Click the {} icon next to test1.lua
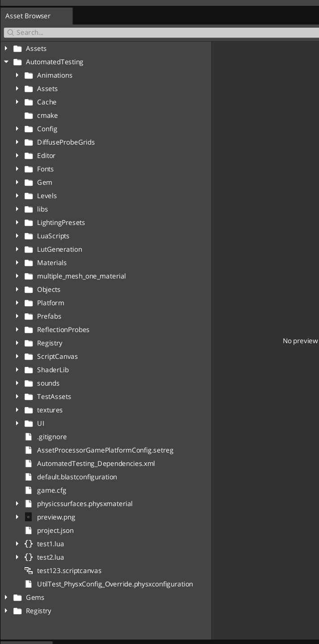This screenshot has width=319, height=644. click(x=29, y=544)
